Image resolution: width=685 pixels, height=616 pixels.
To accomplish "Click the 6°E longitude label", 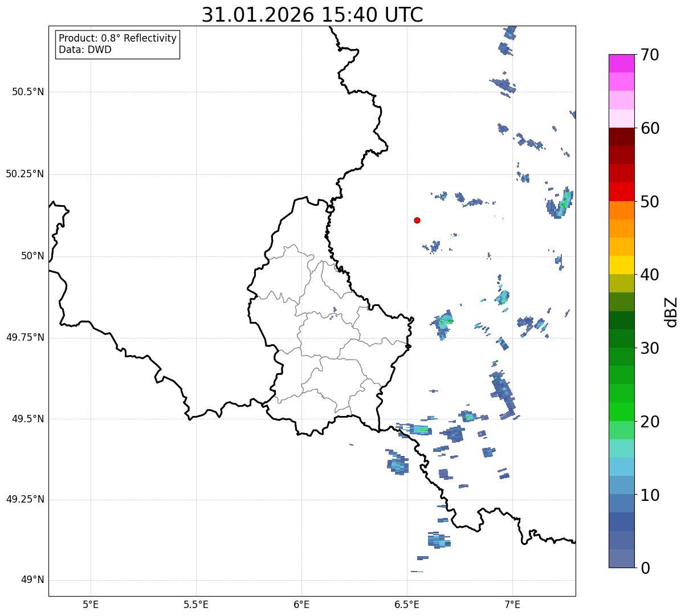I will click(x=301, y=604).
